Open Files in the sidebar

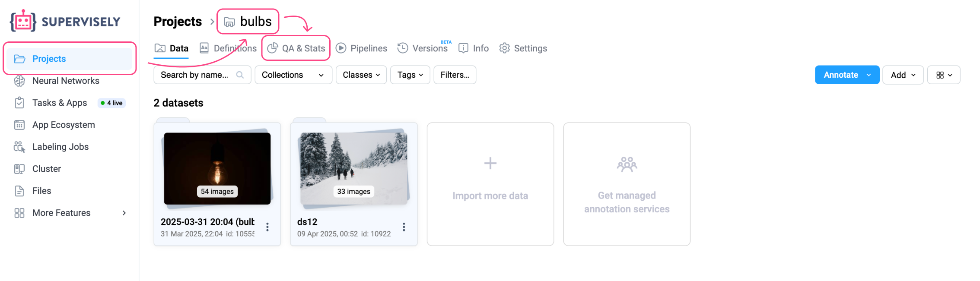coord(41,191)
